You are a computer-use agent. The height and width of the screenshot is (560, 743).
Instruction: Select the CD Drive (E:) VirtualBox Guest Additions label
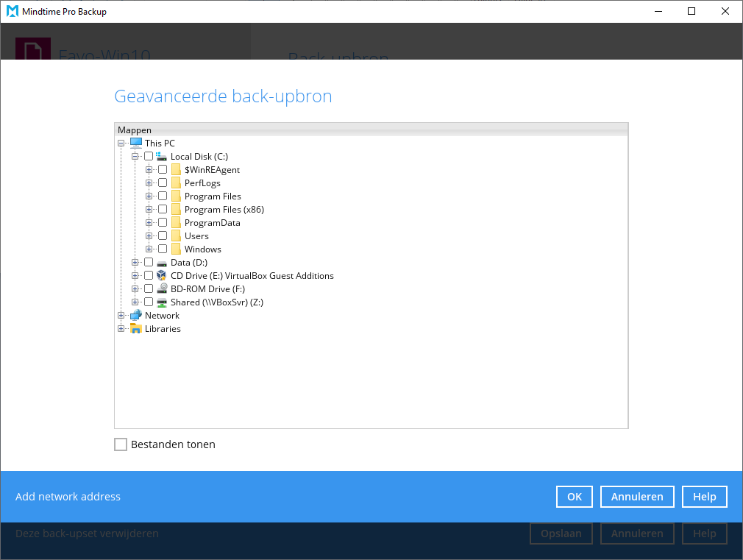click(x=252, y=276)
